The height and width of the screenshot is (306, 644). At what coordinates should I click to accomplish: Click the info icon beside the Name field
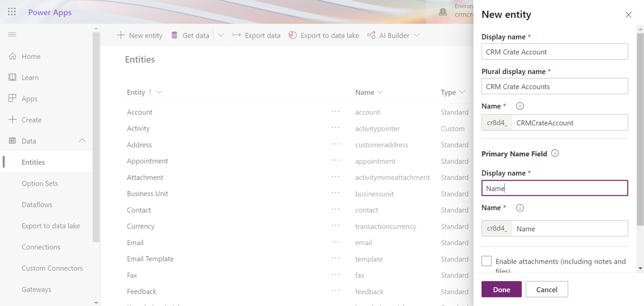click(x=519, y=106)
